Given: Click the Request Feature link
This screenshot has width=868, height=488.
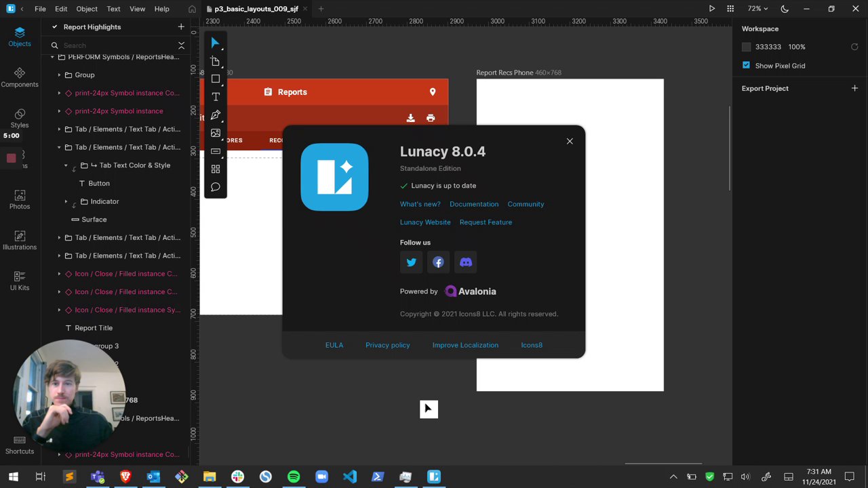Looking at the screenshot, I should pos(486,222).
